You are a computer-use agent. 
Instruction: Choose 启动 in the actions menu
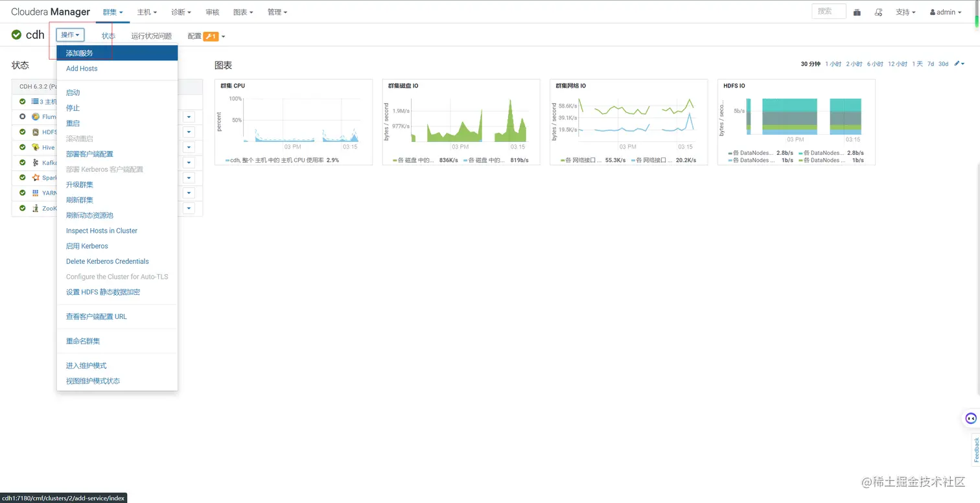[117, 93]
